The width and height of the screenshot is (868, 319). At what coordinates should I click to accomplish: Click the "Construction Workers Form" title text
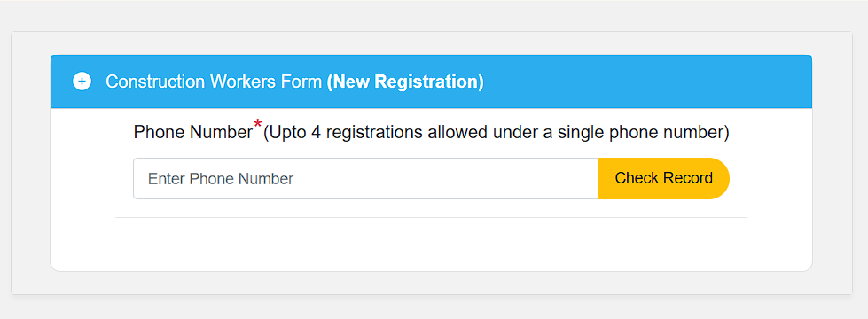(214, 82)
